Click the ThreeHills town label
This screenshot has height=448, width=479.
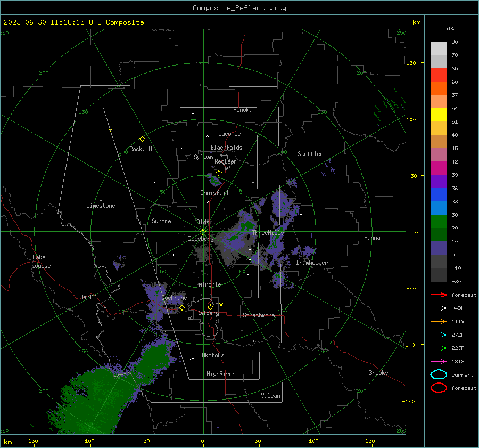tap(268, 233)
